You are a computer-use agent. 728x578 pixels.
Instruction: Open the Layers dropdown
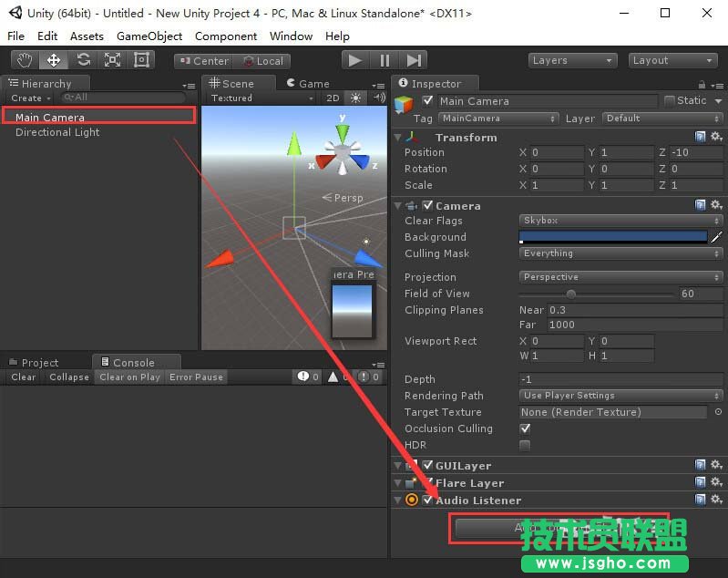coord(572,60)
